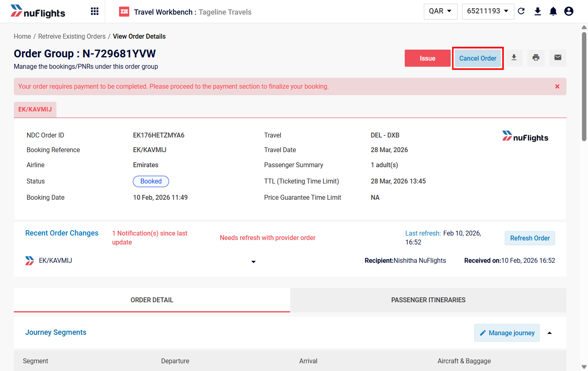This screenshot has height=371, width=588.
Task: Click the Booked status badge
Action: [151, 181]
